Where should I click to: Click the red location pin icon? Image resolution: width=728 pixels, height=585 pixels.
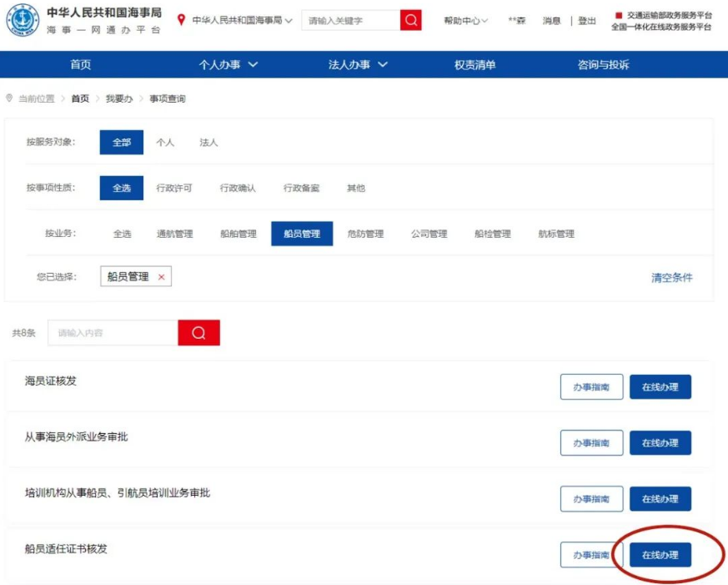[181, 20]
